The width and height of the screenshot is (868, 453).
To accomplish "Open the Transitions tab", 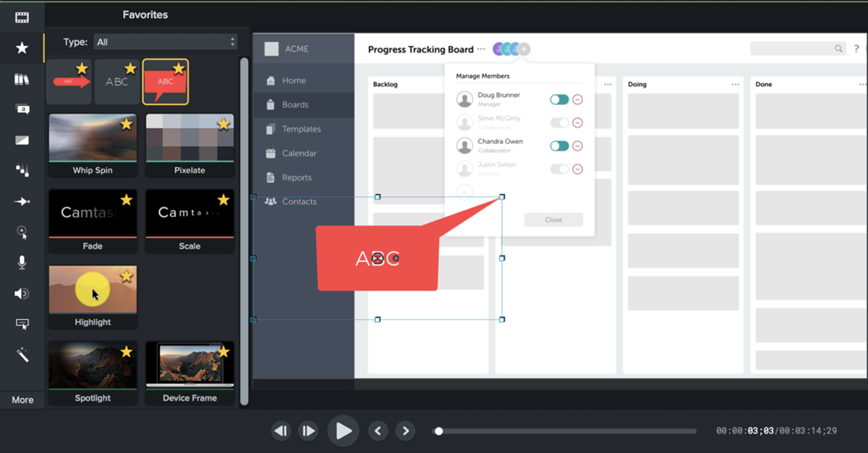I will tap(22, 140).
